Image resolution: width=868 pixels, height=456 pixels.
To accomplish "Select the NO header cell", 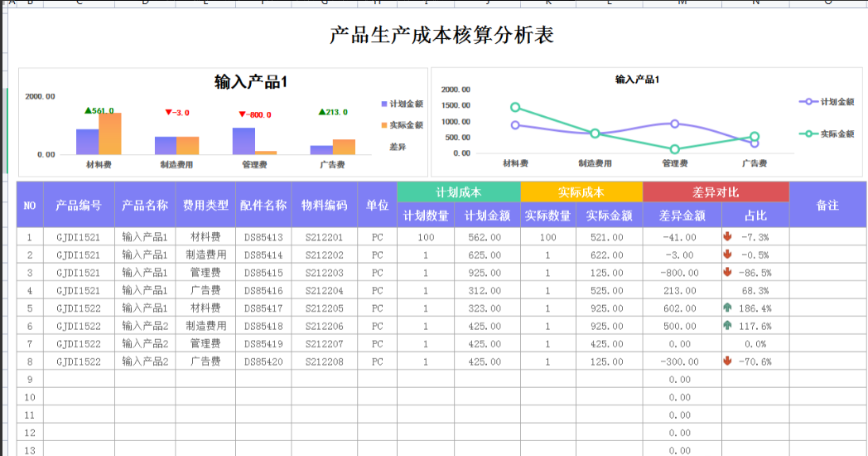I will tap(30, 205).
